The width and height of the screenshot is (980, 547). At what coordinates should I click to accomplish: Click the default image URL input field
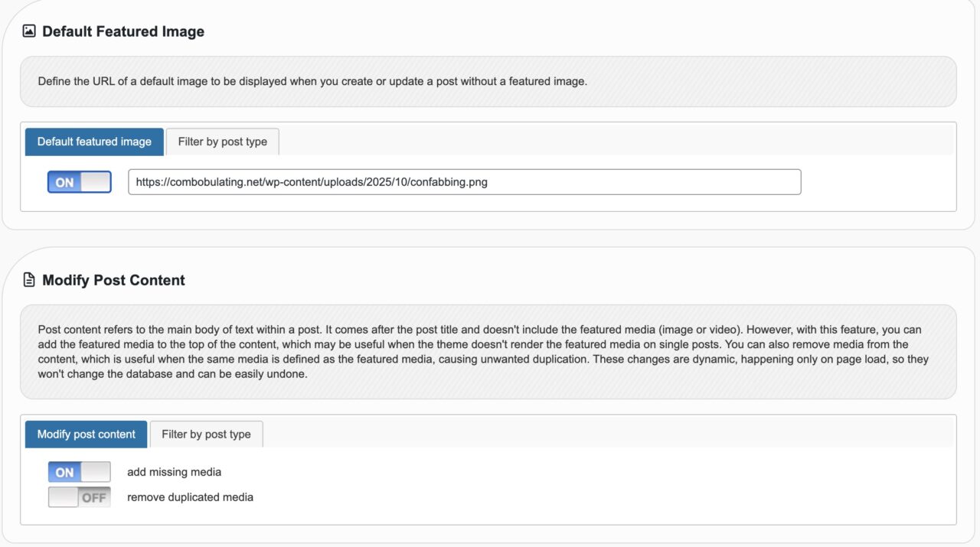[x=464, y=182]
